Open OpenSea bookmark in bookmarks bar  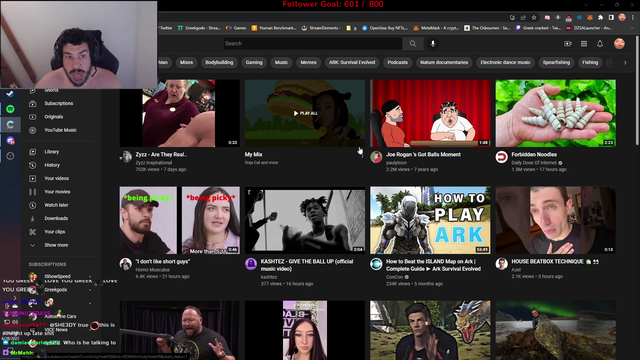coord(385,28)
